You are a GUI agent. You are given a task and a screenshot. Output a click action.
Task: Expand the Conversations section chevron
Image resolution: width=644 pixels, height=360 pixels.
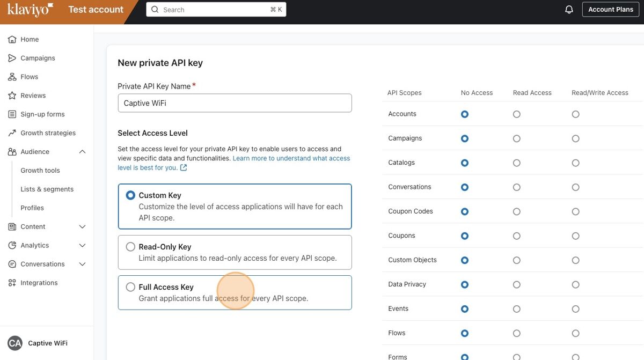coord(82,264)
